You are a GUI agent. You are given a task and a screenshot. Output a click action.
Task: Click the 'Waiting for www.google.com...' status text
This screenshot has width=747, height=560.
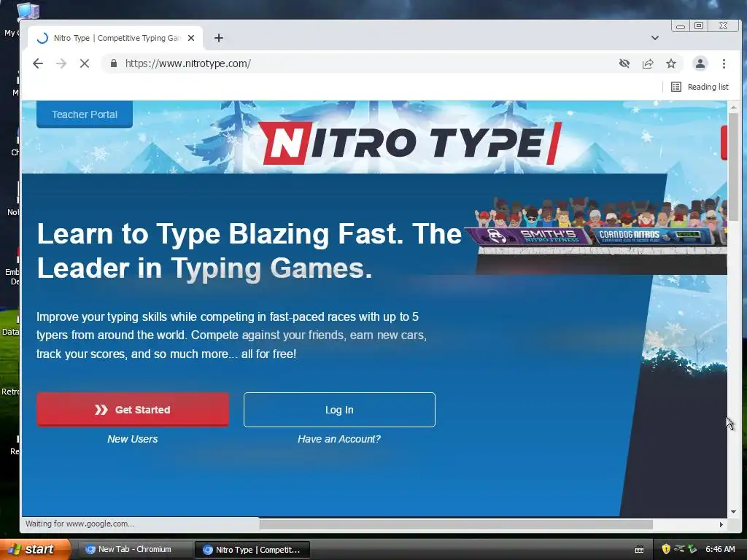point(80,524)
